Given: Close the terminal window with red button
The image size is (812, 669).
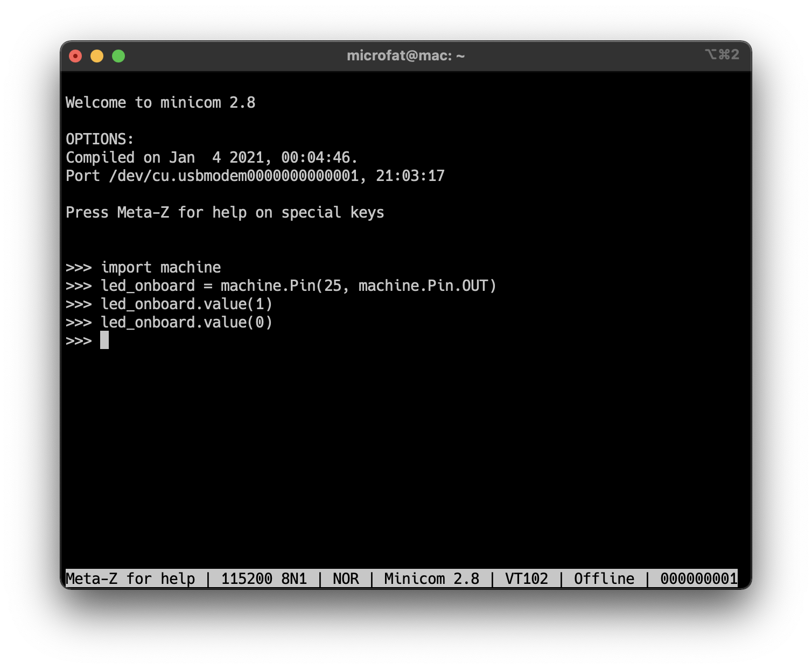Looking at the screenshot, I should pos(75,56).
